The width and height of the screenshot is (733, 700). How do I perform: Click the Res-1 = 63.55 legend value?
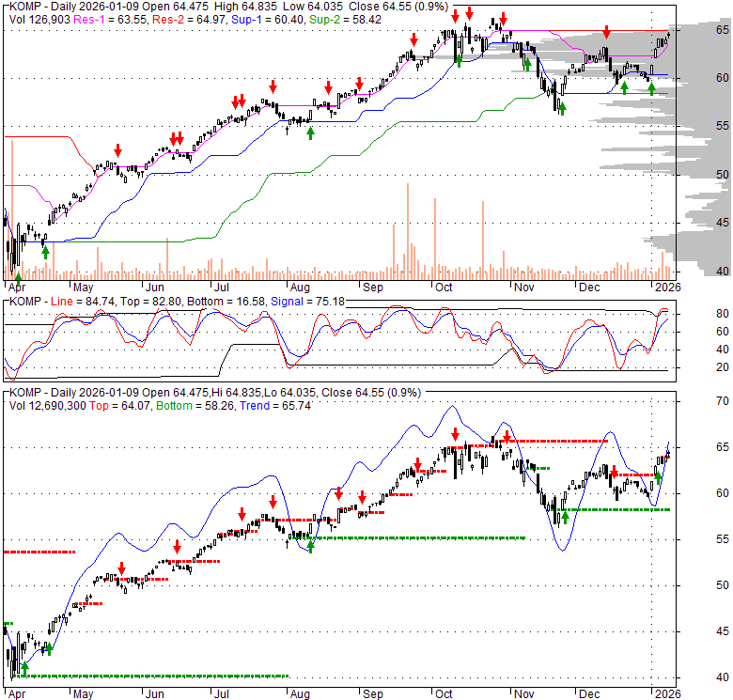pyautogui.click(x=109, y=20)
